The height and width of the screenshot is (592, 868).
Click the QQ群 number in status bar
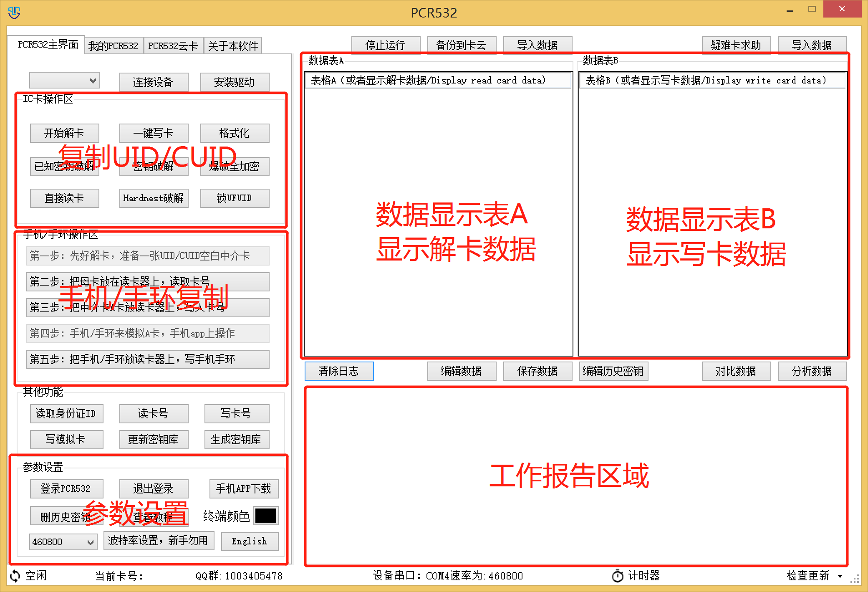pyautogui.click(x=239, y=576)
